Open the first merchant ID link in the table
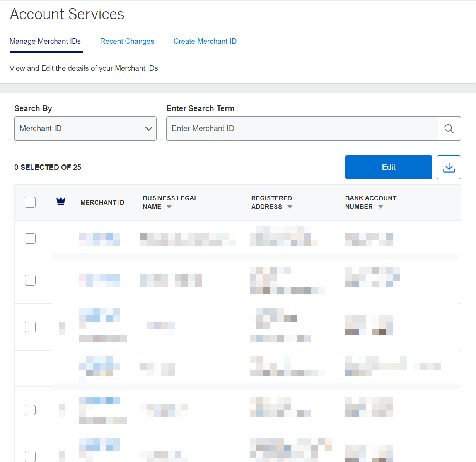Image resolution: width=476 pixels, height=462 pixels. [99, 239]
